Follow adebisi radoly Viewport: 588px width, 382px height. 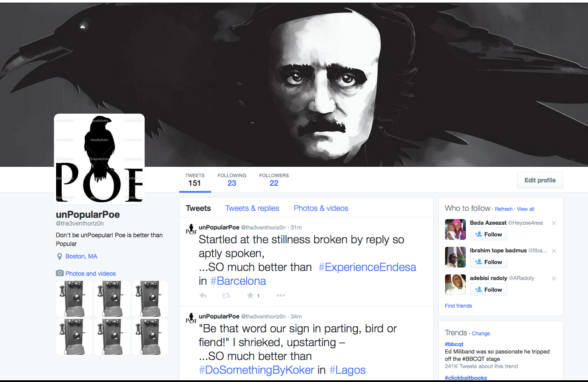[x=489, y=290]
